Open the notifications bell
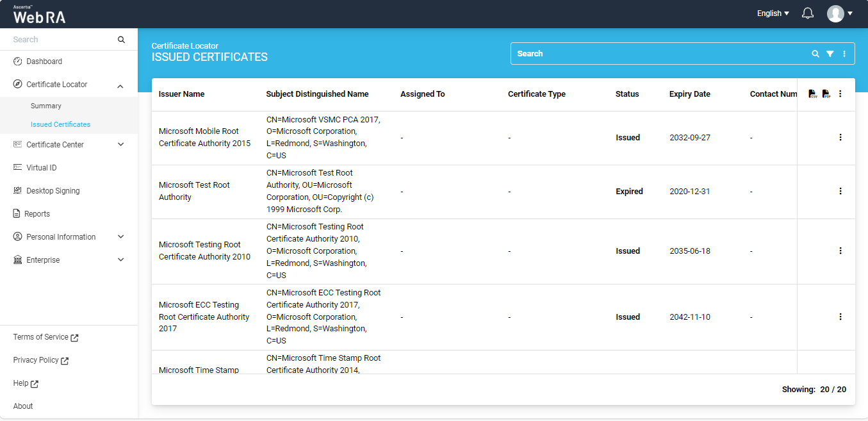 pyautogui.click(x=808, y=13)
